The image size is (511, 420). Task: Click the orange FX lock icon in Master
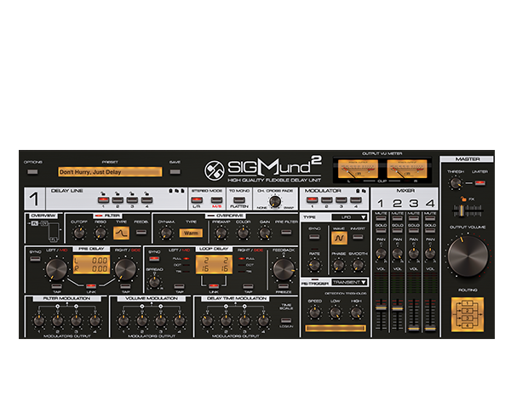click(463, 198)
